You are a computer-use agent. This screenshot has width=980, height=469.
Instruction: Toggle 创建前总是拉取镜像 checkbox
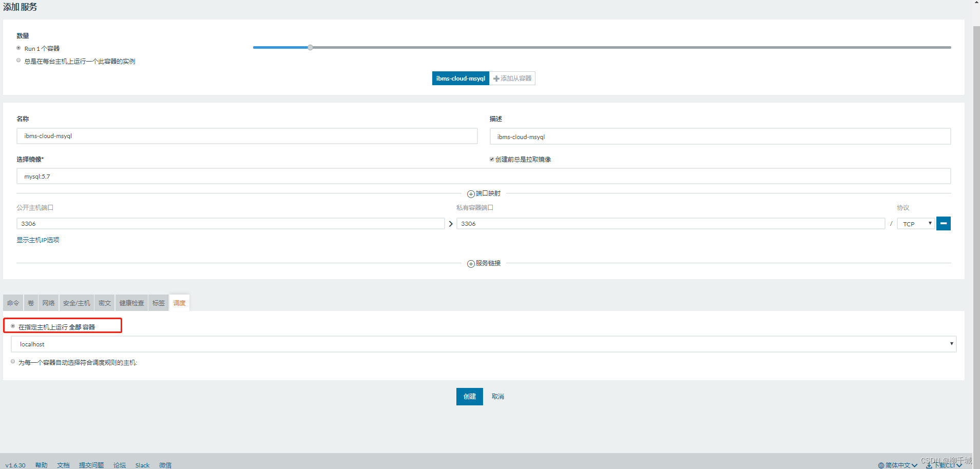[492, 159]
